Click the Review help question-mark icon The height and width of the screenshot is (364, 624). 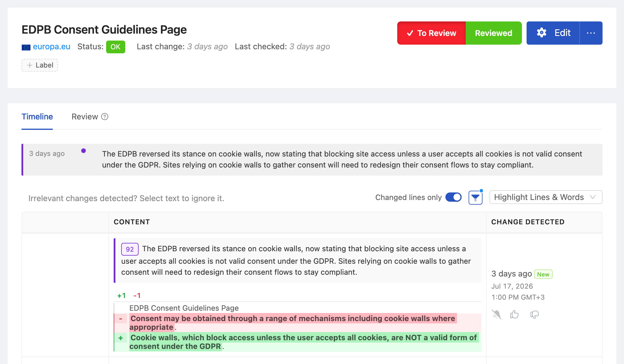coord(105,117)
